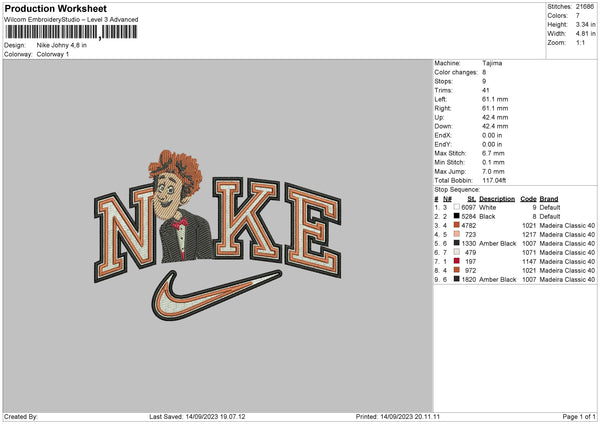Screen dimensions: 600x424
Task: Select the 'Page 1 of 1' footer text
Action: click(579, 416)
